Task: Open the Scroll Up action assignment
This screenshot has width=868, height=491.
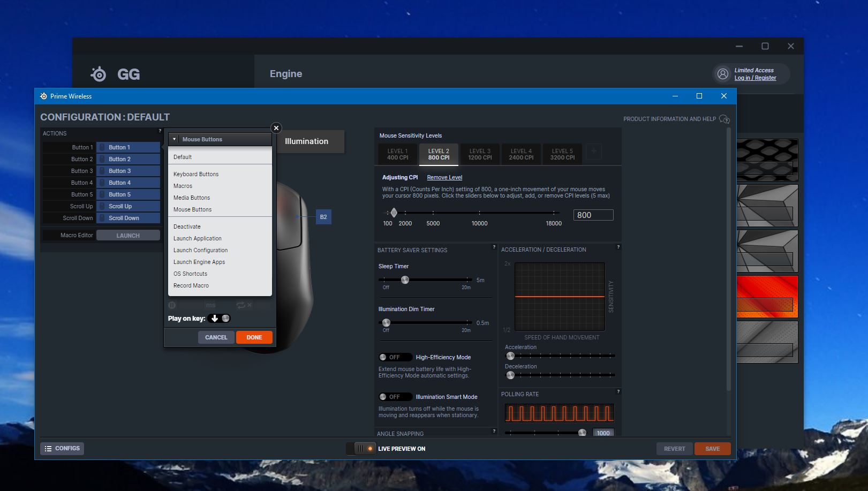Action: coord(129,206)
